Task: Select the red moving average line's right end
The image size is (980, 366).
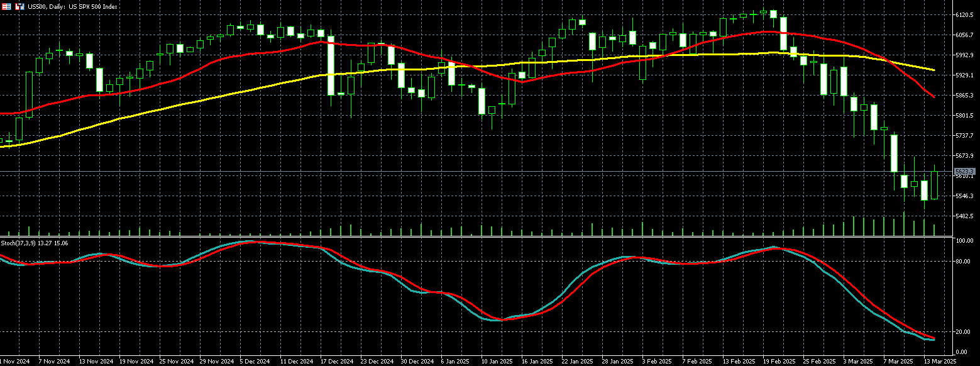Action: [x=933, y=96]
